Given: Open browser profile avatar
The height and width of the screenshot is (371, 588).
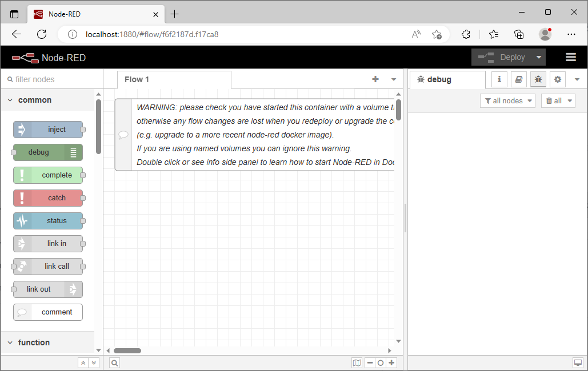Looking at the screenshot, I should 545,34.
